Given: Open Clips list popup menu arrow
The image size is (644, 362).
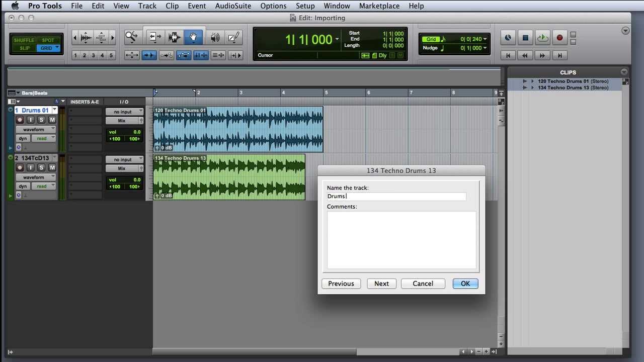Looking at the screenshot, I should [624, 72].
